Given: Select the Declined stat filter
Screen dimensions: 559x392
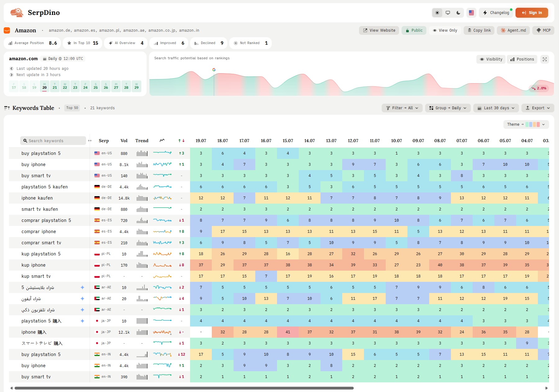Looking at the screenshot, I should coord(209,43).
